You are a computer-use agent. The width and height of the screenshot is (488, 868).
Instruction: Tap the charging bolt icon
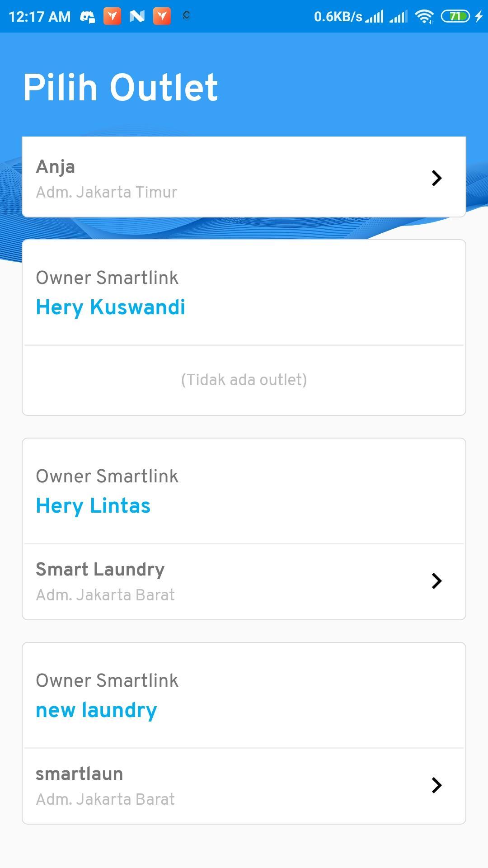tap(479, 17)
